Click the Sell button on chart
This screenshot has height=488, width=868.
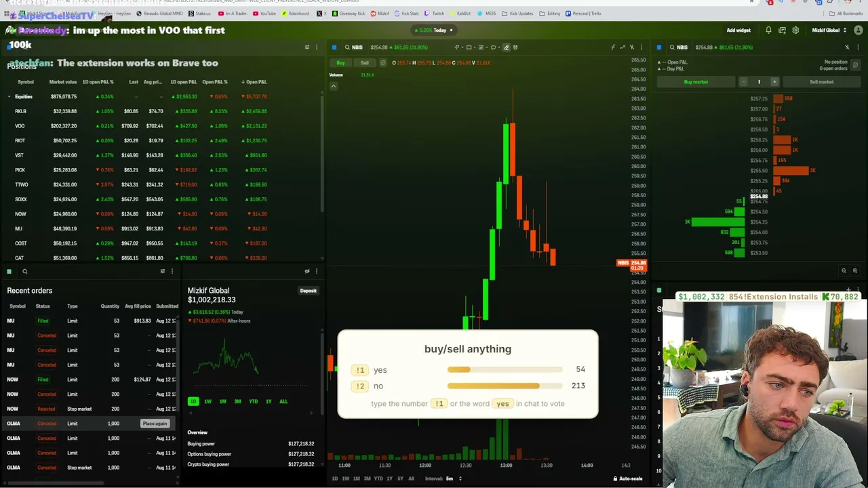(x=364, y=63)
